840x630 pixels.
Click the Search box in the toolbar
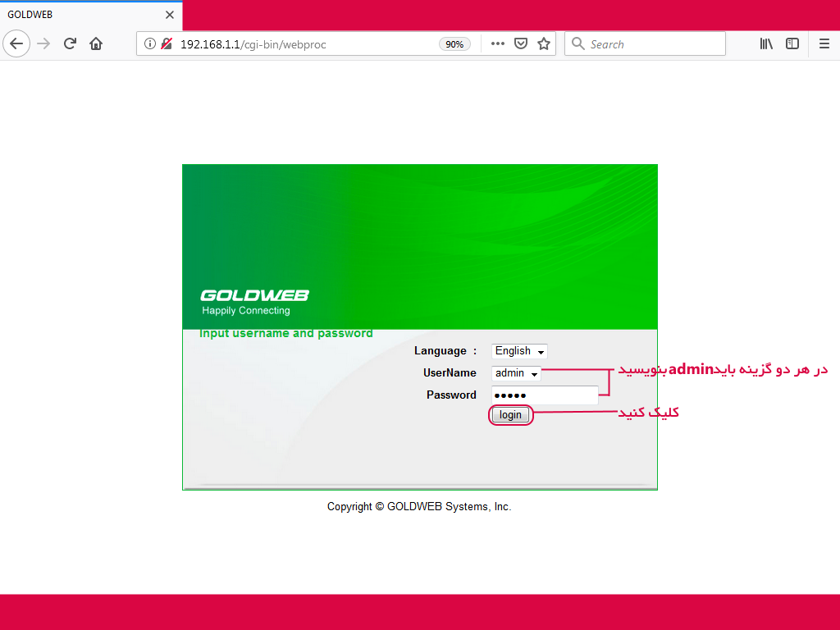point(652,44)
